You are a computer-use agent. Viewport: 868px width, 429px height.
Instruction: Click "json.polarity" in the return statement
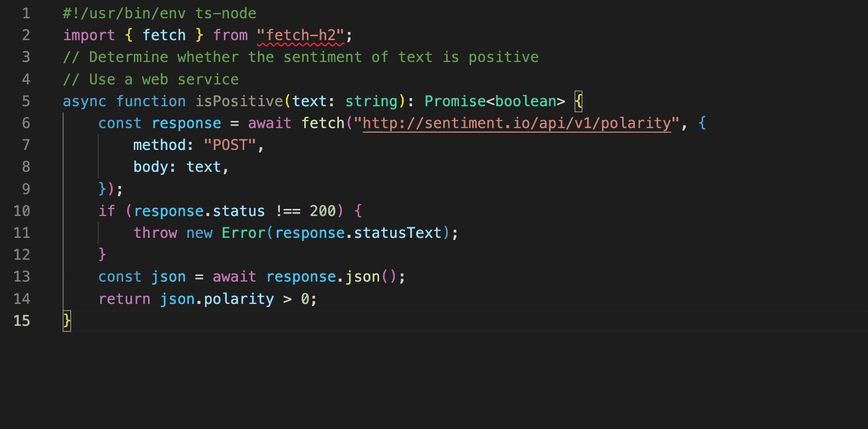pos(217,299)
